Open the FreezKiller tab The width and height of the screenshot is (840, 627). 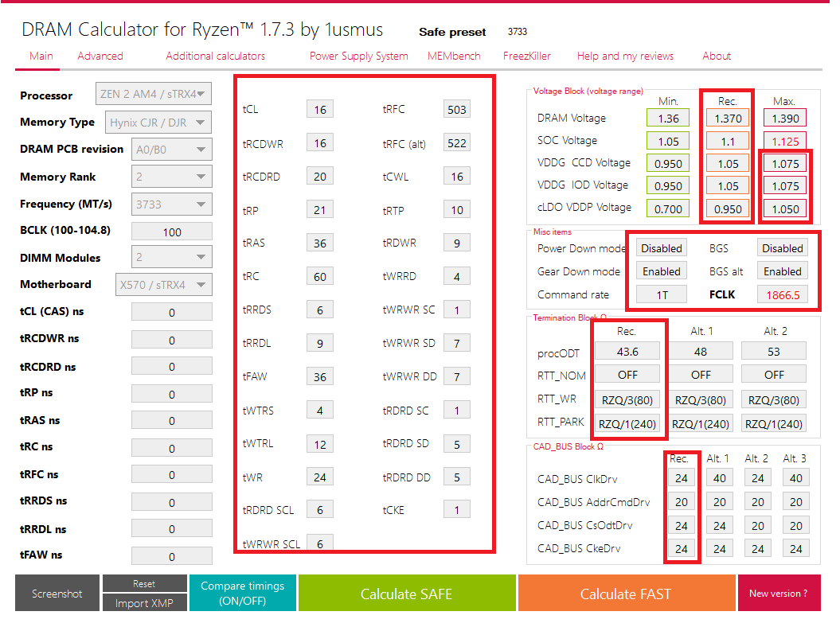(x=526, y=56)
